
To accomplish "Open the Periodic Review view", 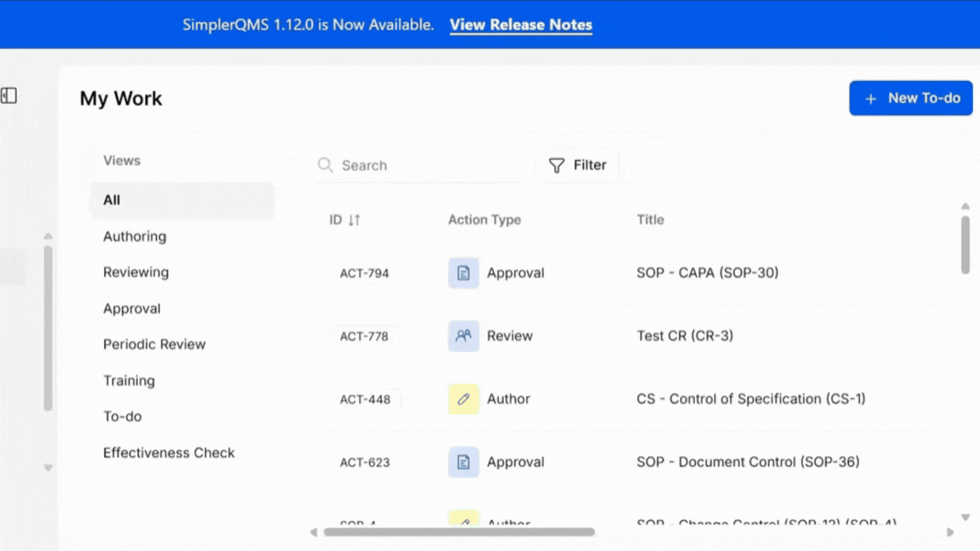I will click(x=155, y=344).
